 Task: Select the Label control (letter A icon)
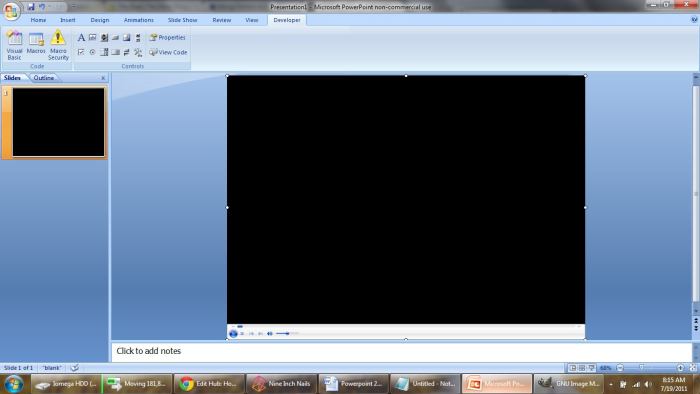81,37
